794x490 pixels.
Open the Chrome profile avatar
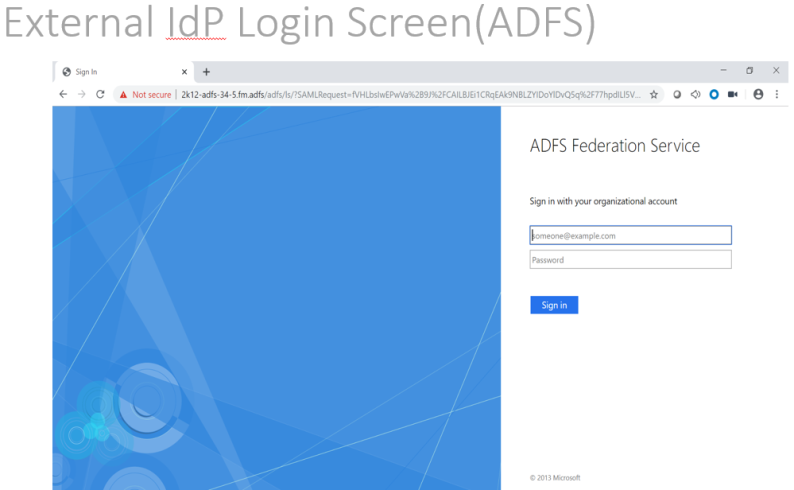pos(758,94)
